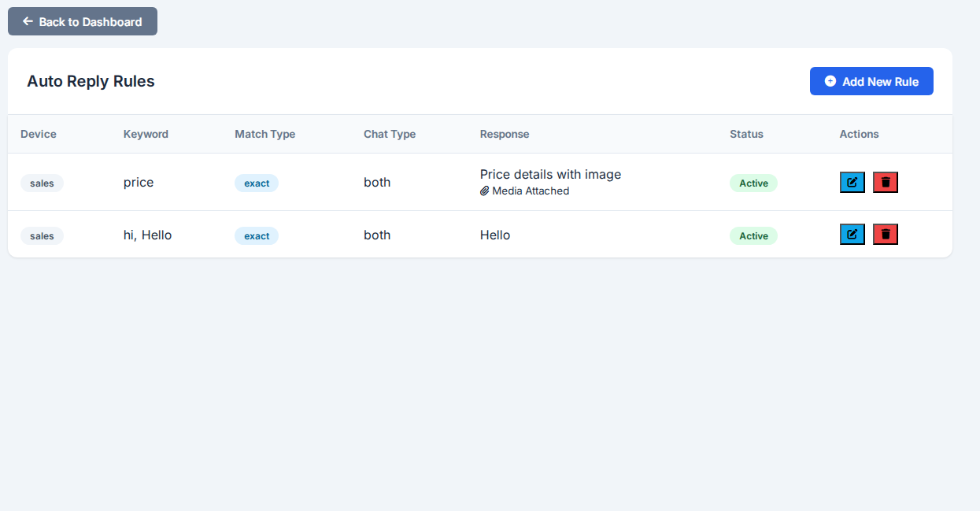980x511 pixels.
Task: Click the Media Attached paperclip icon
Action: click(485, 191)
